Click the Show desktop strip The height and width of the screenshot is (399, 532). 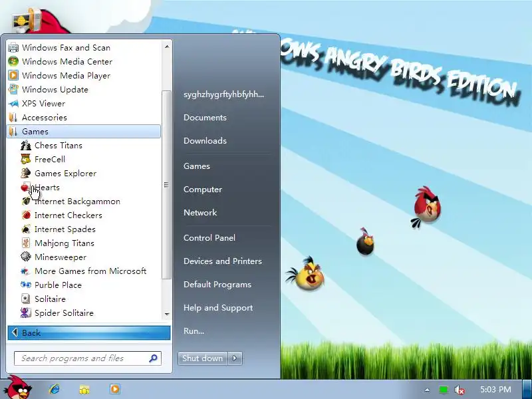pyautogui.click(x=527, y=389)
